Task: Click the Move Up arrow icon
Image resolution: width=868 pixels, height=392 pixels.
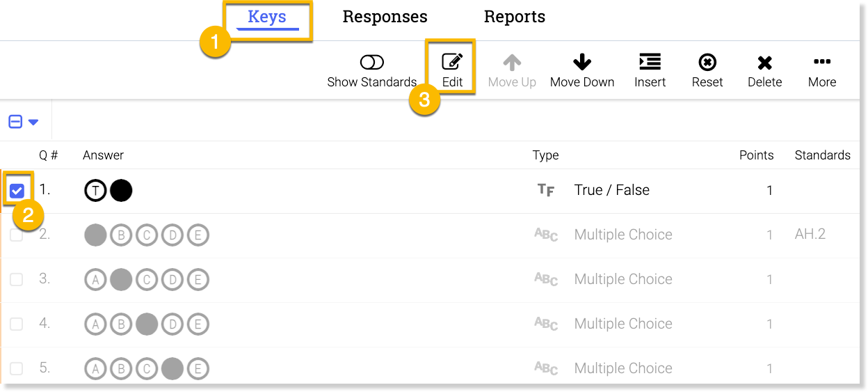Action: point(512,63)
